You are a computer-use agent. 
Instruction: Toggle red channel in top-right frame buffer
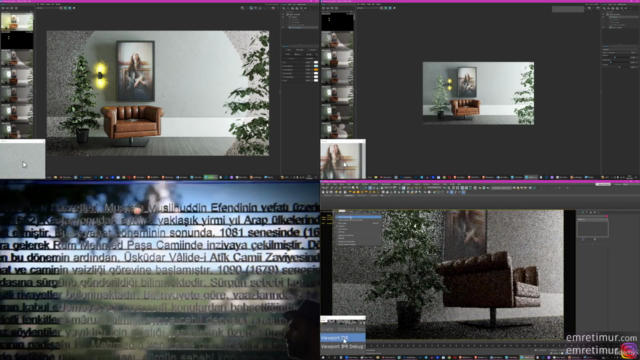(x=381, y=8)
